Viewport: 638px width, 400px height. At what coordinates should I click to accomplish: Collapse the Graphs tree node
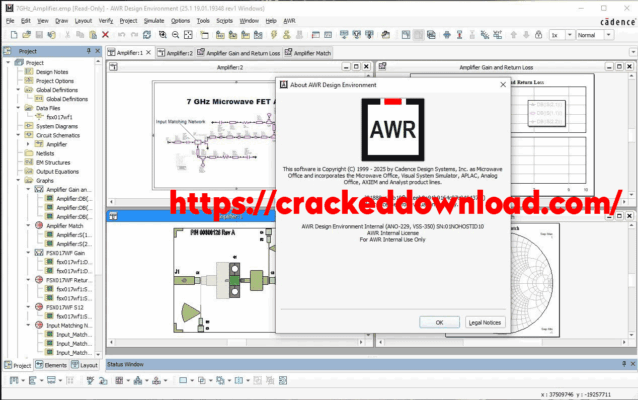(19, 181)
